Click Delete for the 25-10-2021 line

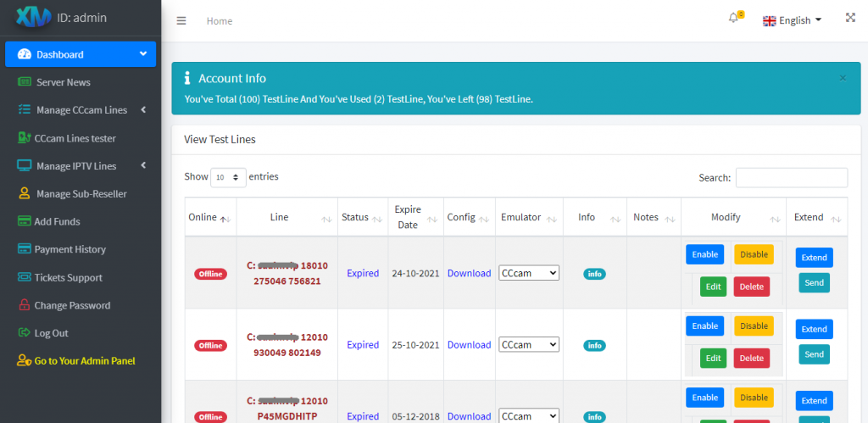pos(752,358)
